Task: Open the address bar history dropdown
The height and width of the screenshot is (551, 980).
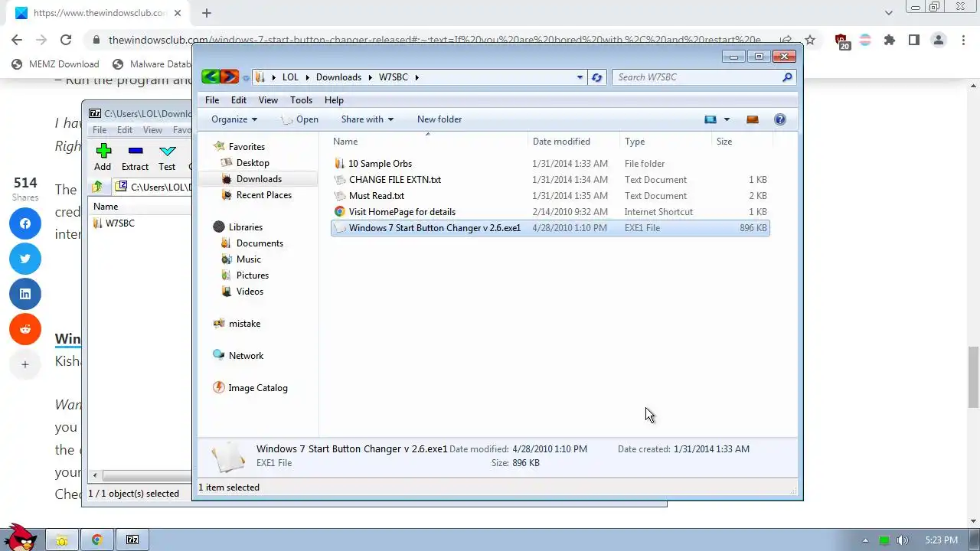Action: click(580, 77)
